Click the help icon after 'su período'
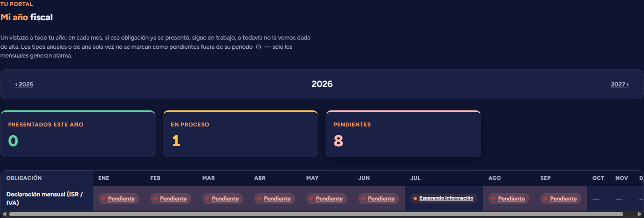Viewport: 644px width, 218px height. pyautogui.click(x=259, y=47)
